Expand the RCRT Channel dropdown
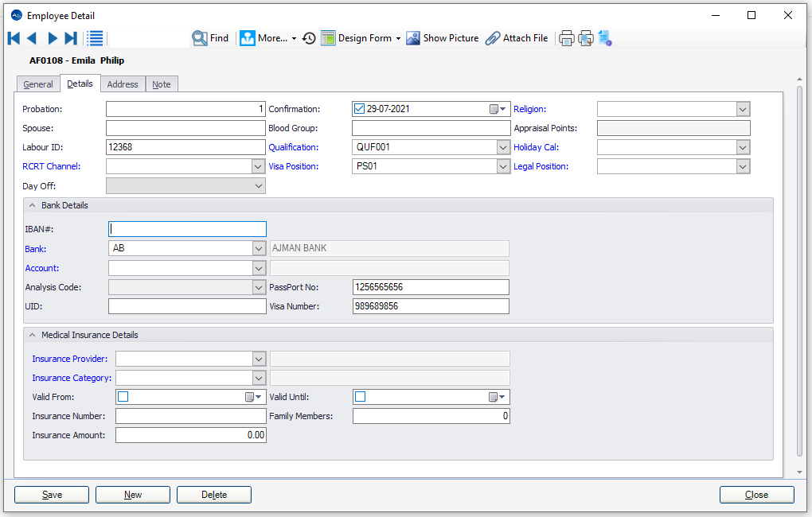This screenshot has height=517, width=812. click(x=258, y=167)
